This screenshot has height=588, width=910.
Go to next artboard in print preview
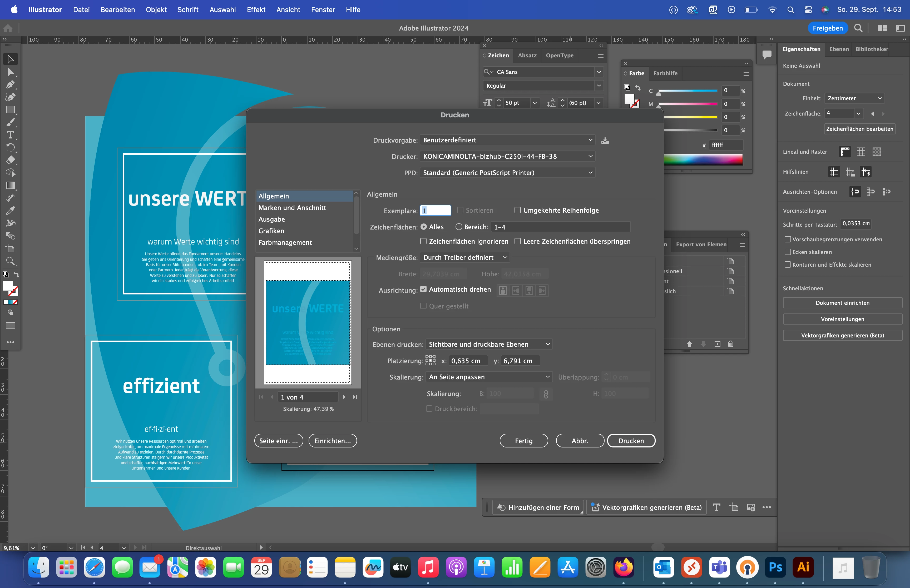coord(344,397)
